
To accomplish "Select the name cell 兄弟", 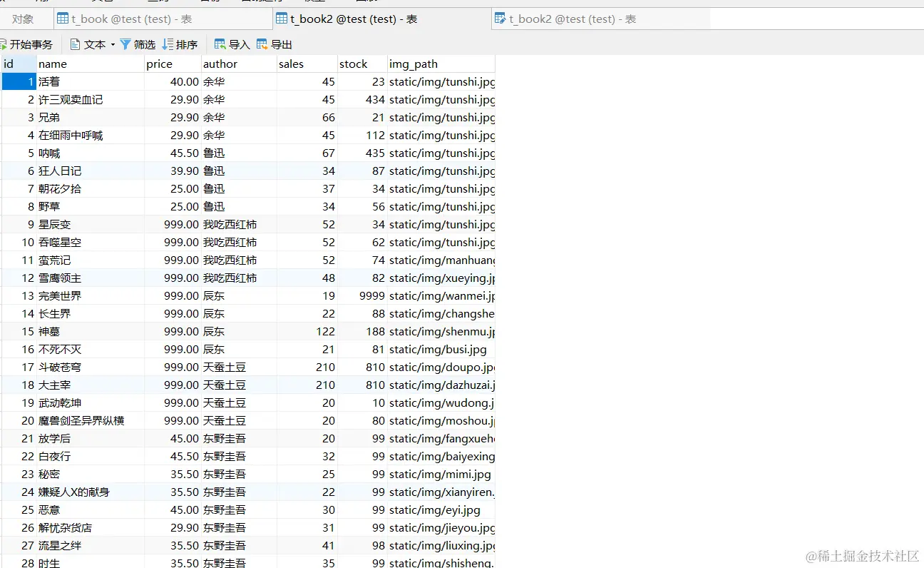I will 90,117.
